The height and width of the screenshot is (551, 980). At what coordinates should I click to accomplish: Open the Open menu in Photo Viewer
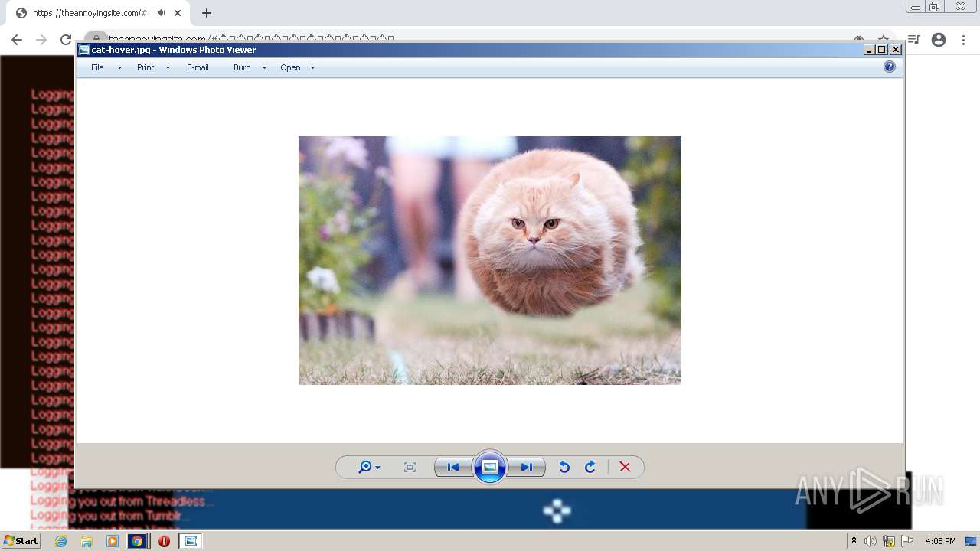(290, 67)
